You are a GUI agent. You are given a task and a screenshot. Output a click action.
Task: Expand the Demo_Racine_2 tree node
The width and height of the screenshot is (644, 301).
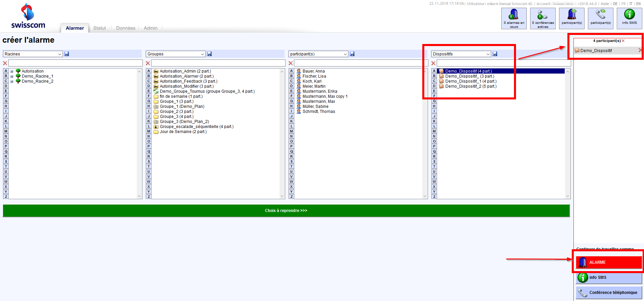pos(12,81)
